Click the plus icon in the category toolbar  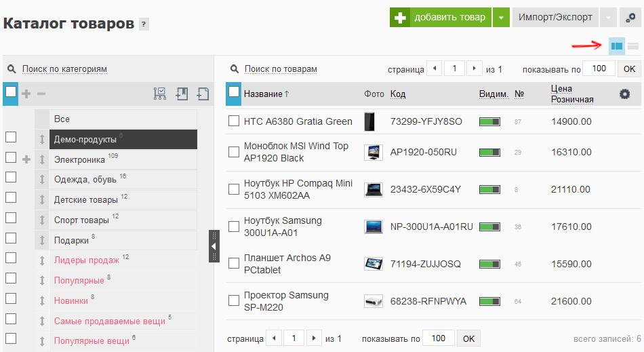pyautogui.click(x=26, y=94)
